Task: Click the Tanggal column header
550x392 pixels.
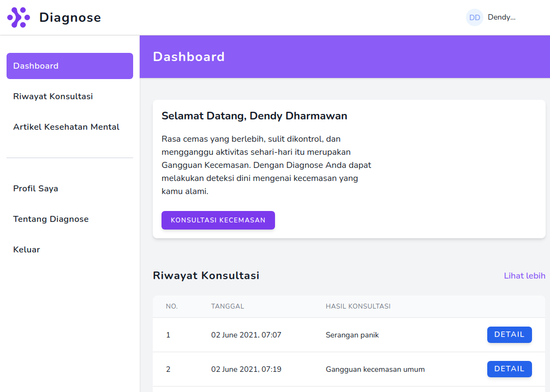Action: [x=228, y=306]
